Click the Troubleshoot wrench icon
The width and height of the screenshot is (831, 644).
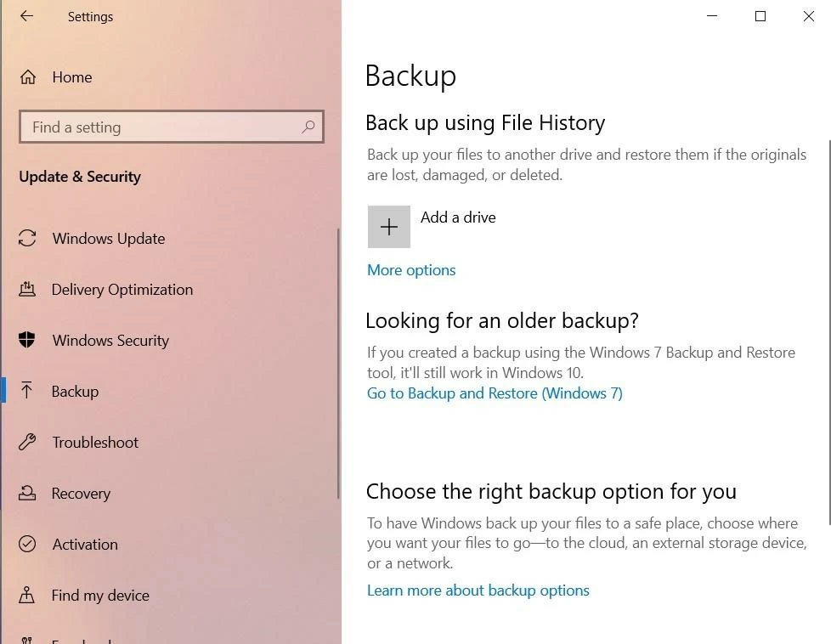pyautogui.click(x=27, y=443)
